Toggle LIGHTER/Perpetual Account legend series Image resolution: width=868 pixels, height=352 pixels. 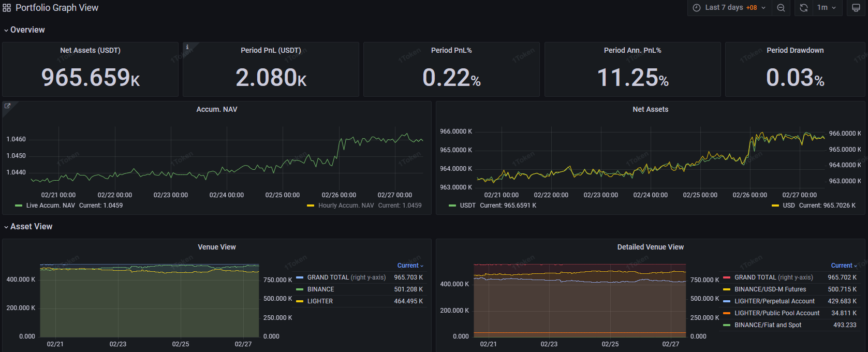click(x=774, y=301)
